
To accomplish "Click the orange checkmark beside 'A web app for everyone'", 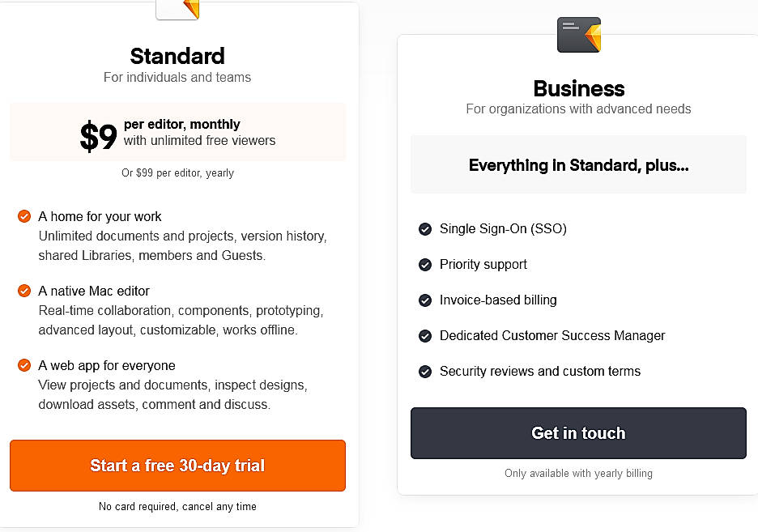I will pos(23,364).
